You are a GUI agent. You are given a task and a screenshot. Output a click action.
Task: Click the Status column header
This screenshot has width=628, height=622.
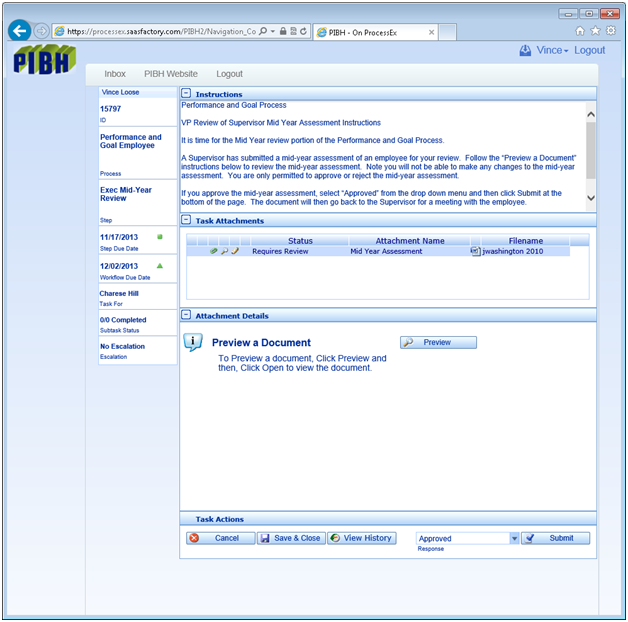tap(300, 241)
